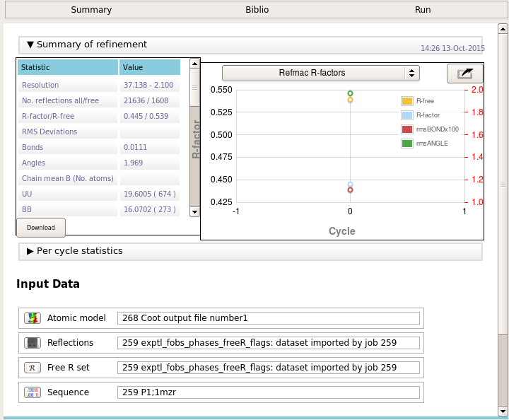Open the Refmac R-factors graph dropdown
The height and width of the screenshot is (420, 509).
click(320, 73)
